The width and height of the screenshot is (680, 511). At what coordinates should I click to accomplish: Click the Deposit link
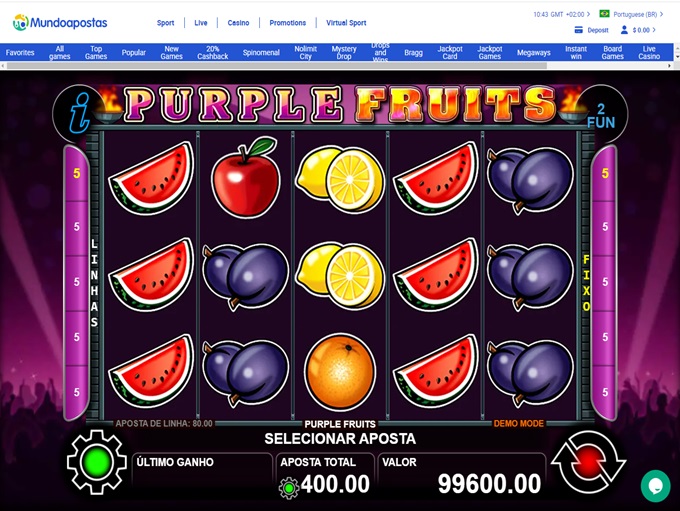598,30
